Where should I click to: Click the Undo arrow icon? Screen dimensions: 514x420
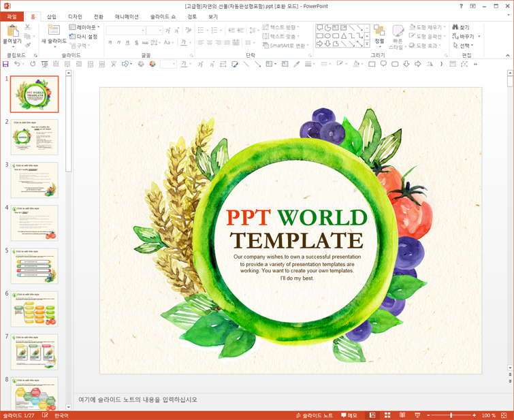(17, 64)
